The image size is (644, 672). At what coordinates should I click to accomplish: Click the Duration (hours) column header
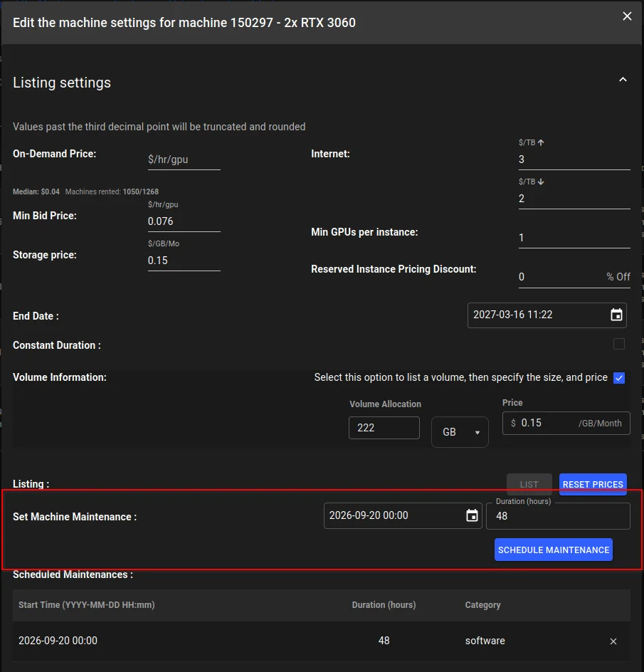[x=384, y=604]
